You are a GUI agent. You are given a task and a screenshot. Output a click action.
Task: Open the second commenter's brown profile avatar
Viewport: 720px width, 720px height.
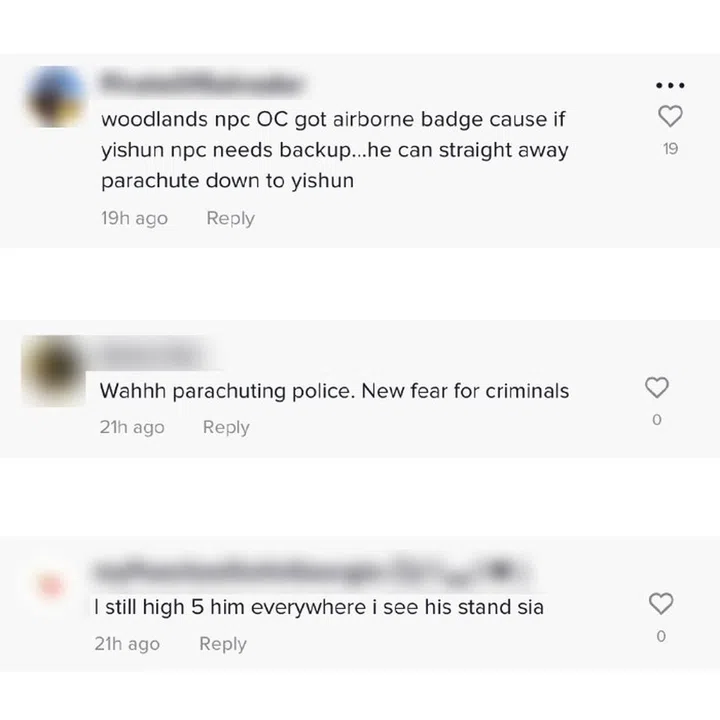54,371
